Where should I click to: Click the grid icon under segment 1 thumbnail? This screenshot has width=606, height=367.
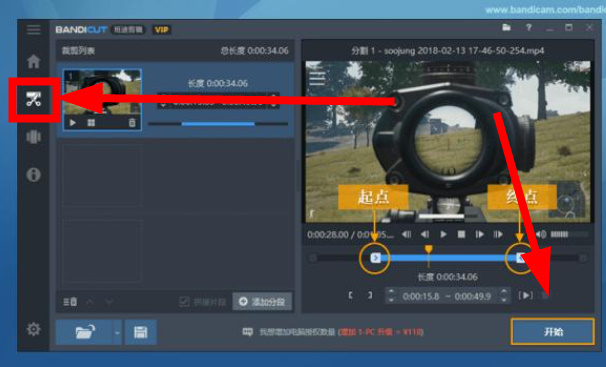coord(91,123)
